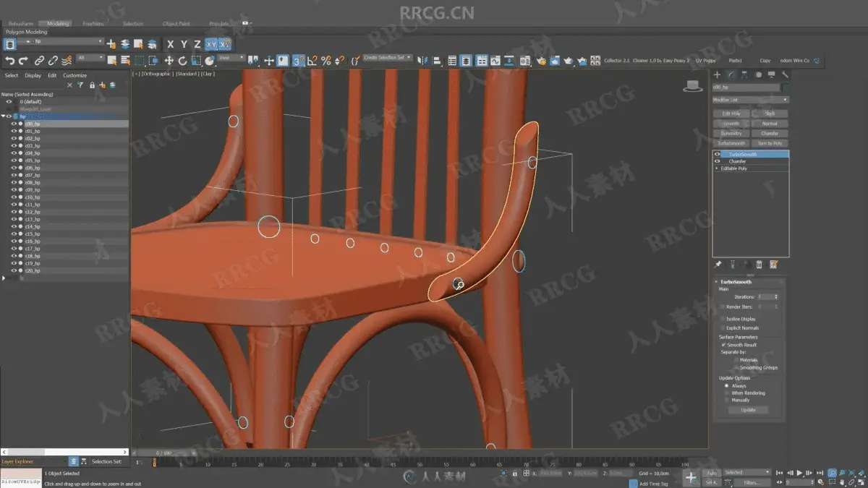Switch to the Freeform ribbon tab
The image size is (868, 488).
click(93, 24)
